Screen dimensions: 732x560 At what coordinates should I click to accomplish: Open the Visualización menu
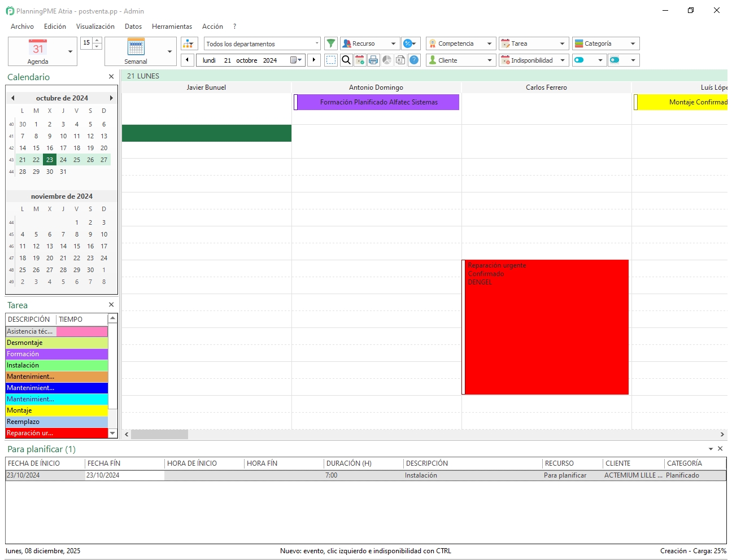[95, 26]
